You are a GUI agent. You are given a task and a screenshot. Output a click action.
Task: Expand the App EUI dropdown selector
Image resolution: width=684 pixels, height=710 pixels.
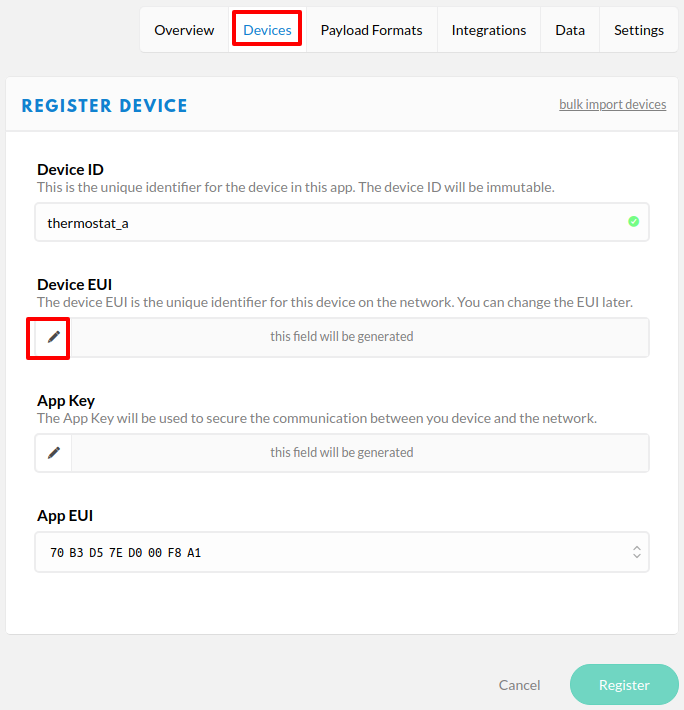636,552
